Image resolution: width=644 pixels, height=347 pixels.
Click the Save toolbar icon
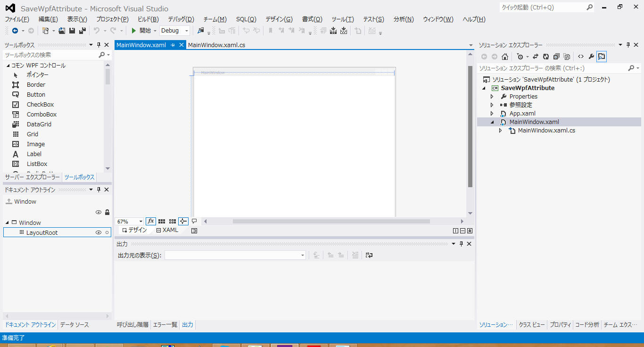[x=72, y=31]
